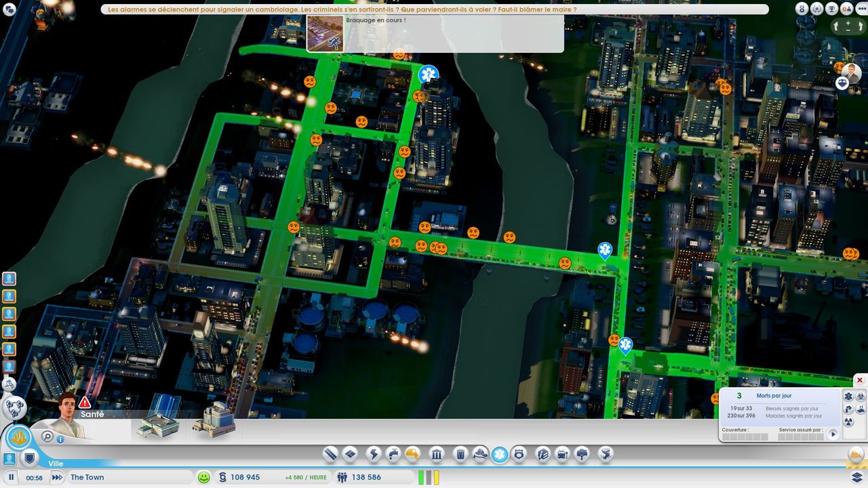Toggle the radiation data map
Image resolution: width=868 pixels, height=488 pixels.
point(848,422)
